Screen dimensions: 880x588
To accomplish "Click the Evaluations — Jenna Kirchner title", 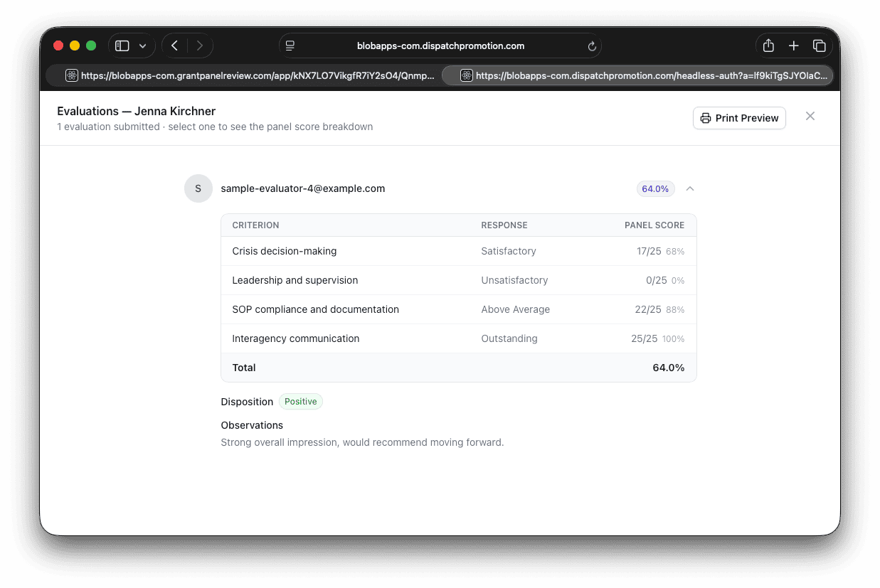I will pyautogui.click(x=137, y=111).
